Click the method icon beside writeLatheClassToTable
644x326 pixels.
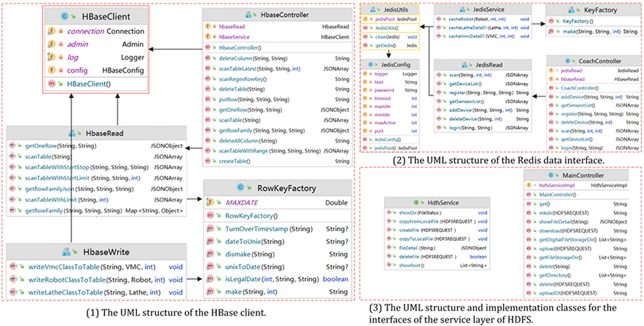pos(12,292)
